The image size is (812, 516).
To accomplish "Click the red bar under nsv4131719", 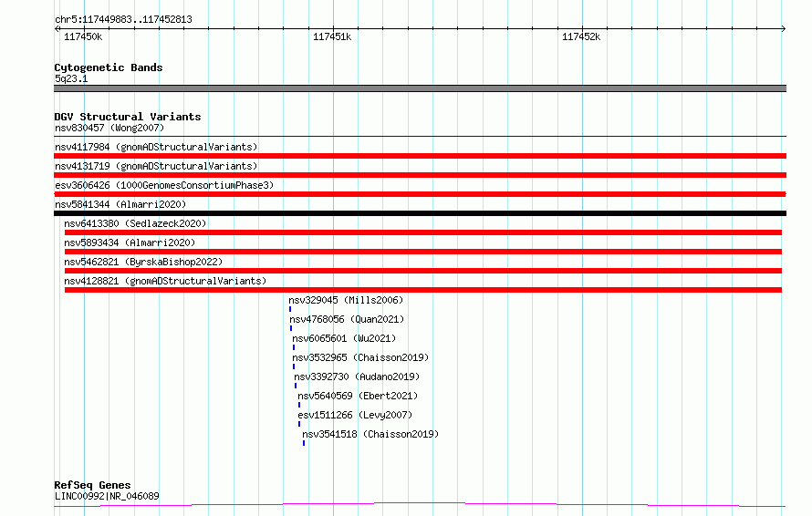I will (x=420, y=175).
